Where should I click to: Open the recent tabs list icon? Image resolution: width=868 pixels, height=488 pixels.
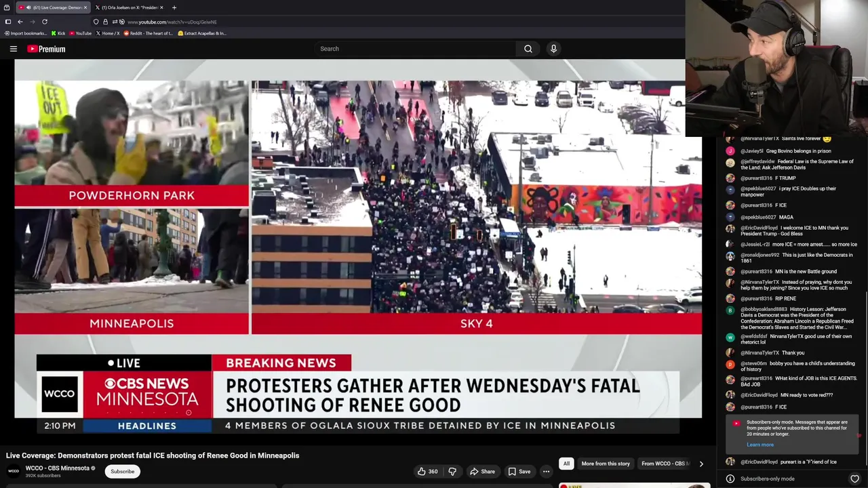tap(7, 7)
